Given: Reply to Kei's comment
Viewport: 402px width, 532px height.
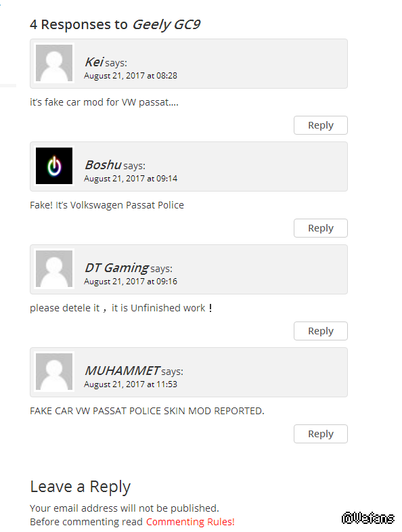Looking at the screenshot, I should (321, 125).
